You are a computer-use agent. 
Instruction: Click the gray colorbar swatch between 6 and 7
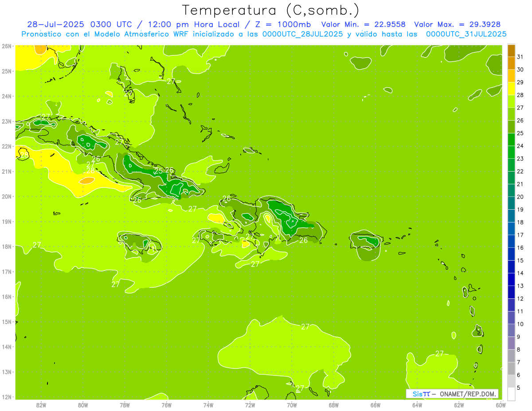click(512, 368)
